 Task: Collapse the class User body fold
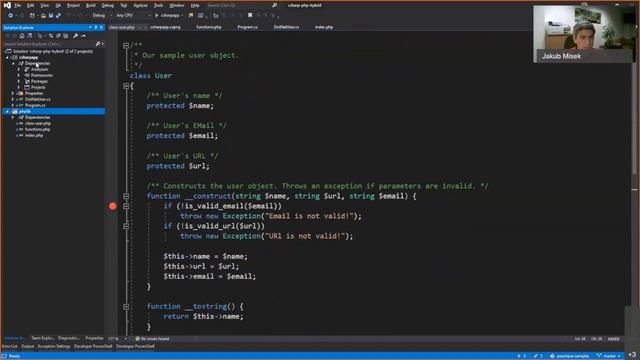click(x=126, y=86)
